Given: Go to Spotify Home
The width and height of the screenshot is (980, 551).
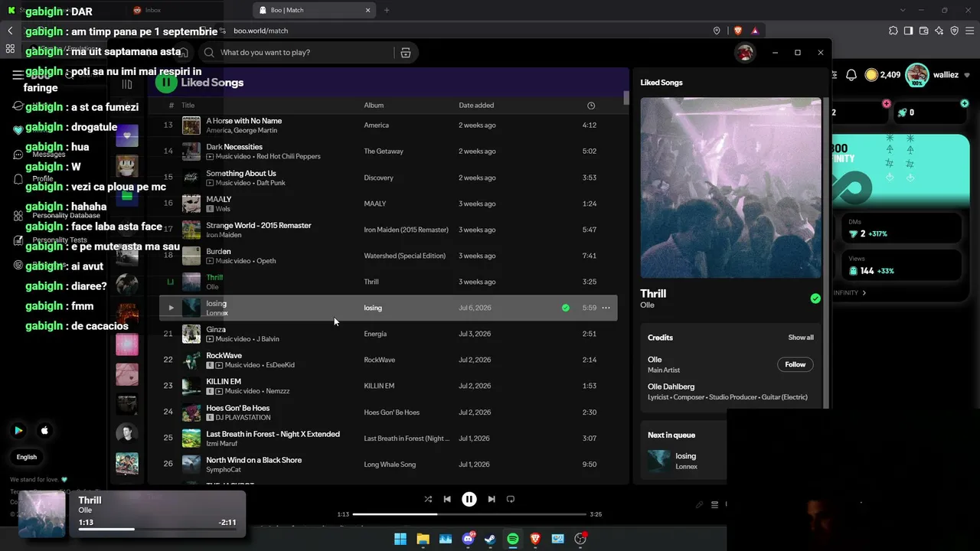Looking at the screenshot, I should tap(183, 53).
